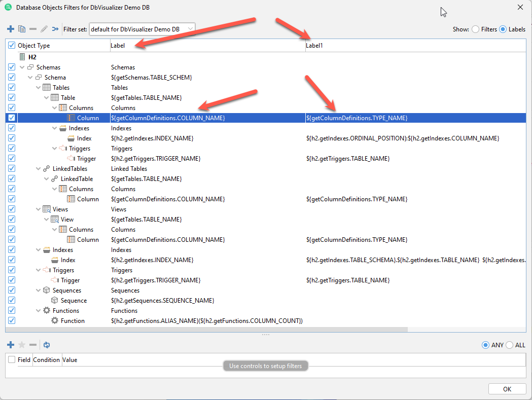Collapse the Tables tree node

click(39, 87)
